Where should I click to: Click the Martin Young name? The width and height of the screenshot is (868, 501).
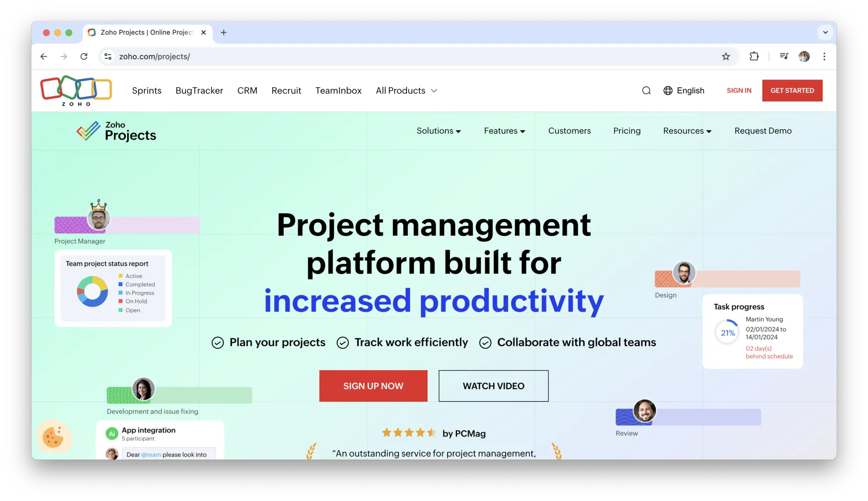coord(764,319)
